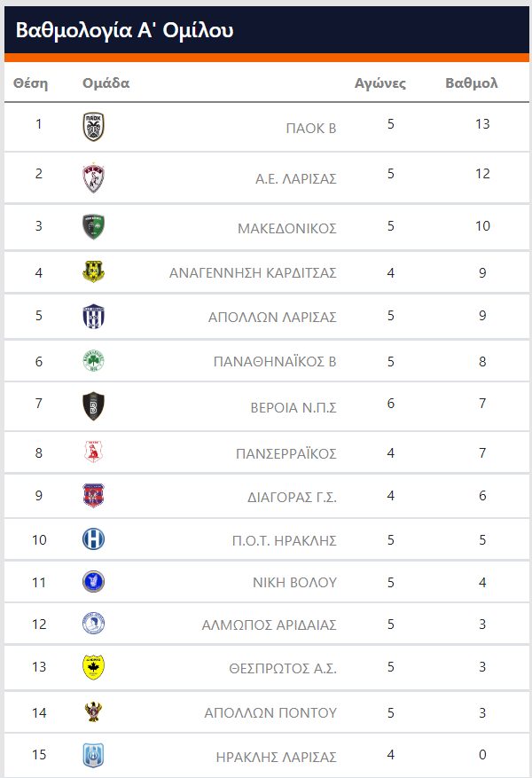Click the ΑΠΟΛΛΩΝ ΛΑΡΙΣΑΣ striped crest
The height and width of the screenshot is (778, 532).
[93, 316]
